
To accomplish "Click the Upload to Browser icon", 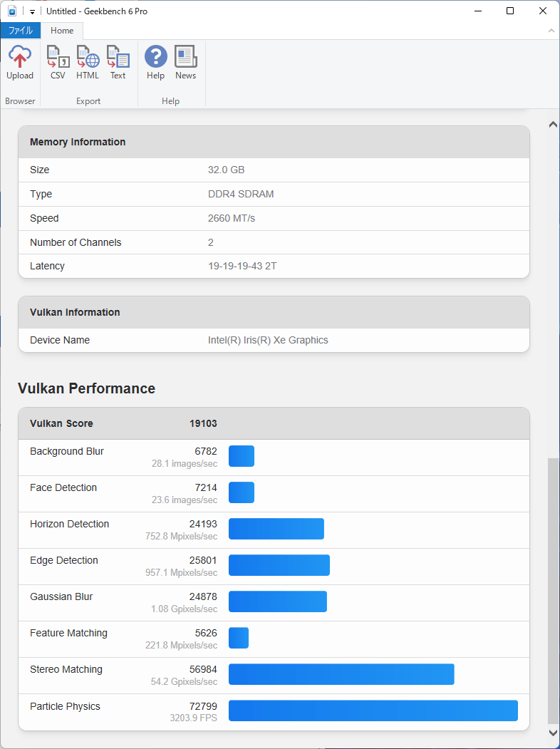I will tap(20, 63).
